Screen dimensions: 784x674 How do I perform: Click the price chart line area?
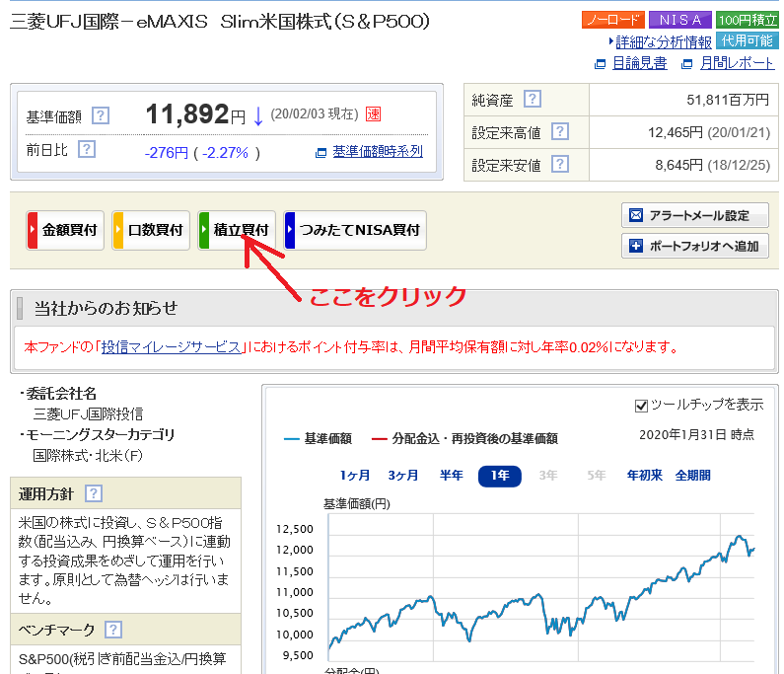tap(541, 586)
